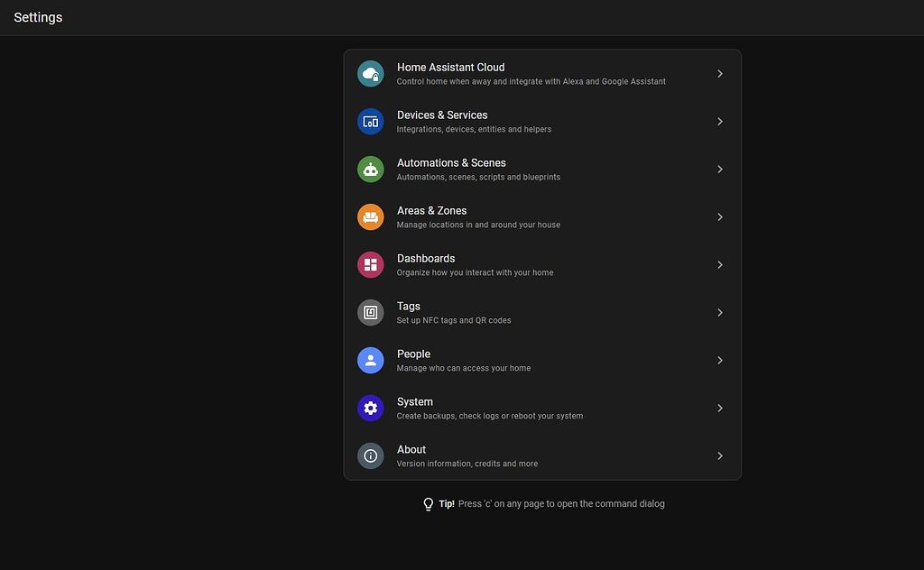Expand the Home Assistant Cloud row chevron
Screen dimensions: 924x570
pyautogui.click(x=720, y=73)
